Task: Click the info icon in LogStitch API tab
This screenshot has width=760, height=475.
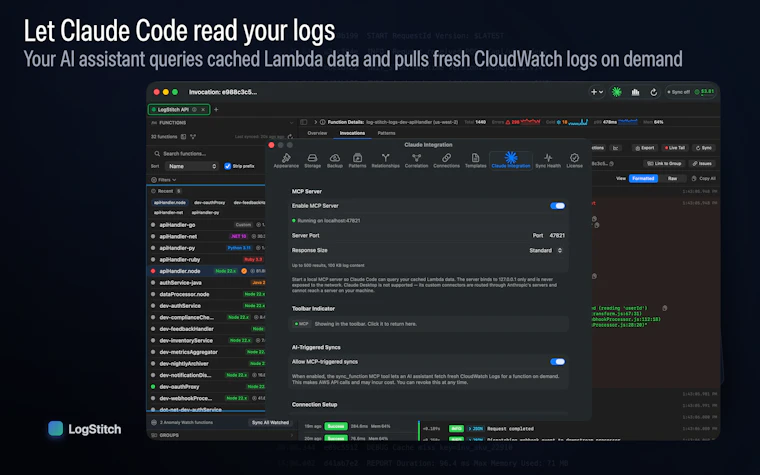Action: 194,110
